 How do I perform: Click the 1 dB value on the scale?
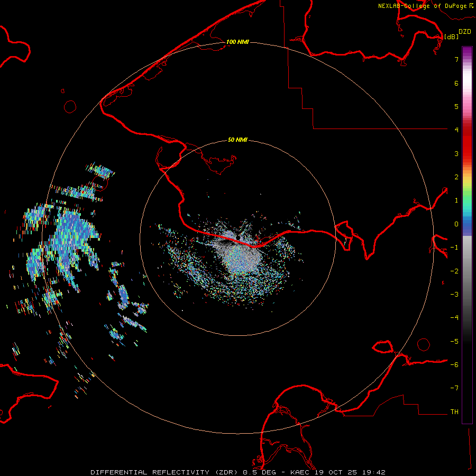456,200
